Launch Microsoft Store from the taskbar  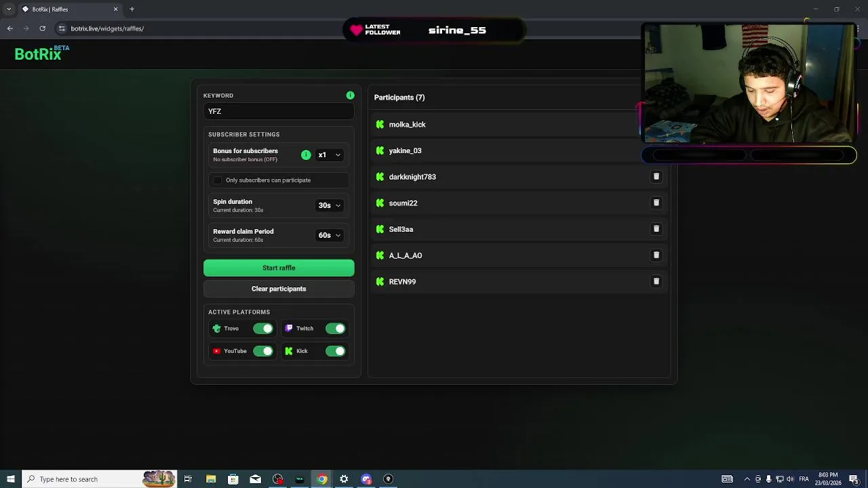(233, 479)
